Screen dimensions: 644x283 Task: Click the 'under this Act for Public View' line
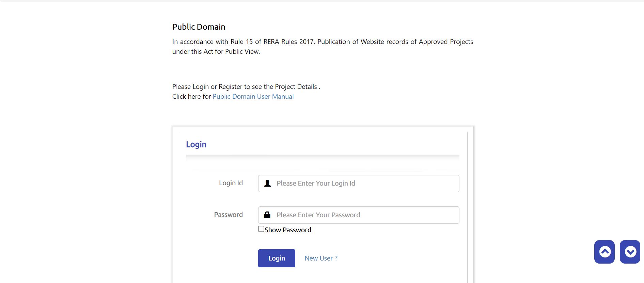tap(216, 51)
